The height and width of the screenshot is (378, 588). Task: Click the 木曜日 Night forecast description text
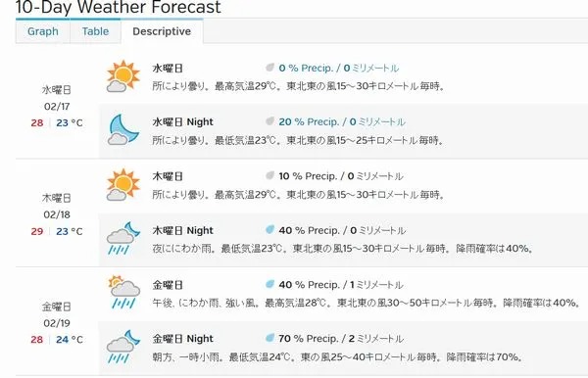343,249
